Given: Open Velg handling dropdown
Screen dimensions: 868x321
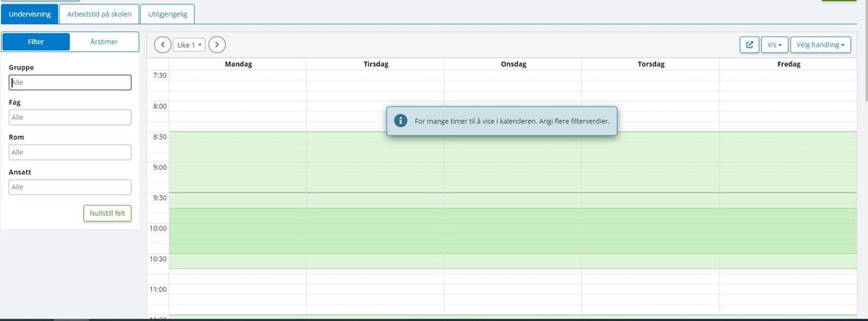Looking at the screenshot, I should point(820,45).
